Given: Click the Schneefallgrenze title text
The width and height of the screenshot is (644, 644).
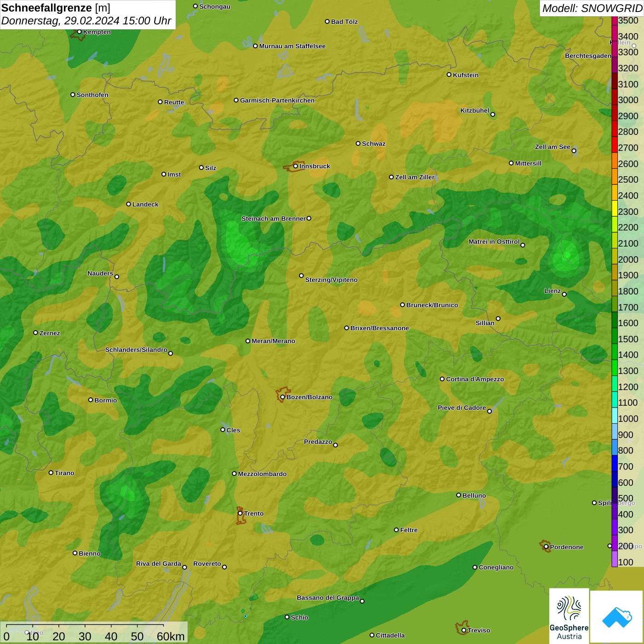Looking at the screenshot, I should [46, 8].
